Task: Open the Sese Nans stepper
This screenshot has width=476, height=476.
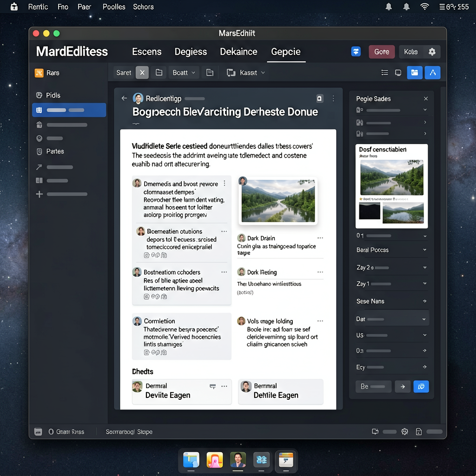Action: (424, 301)
